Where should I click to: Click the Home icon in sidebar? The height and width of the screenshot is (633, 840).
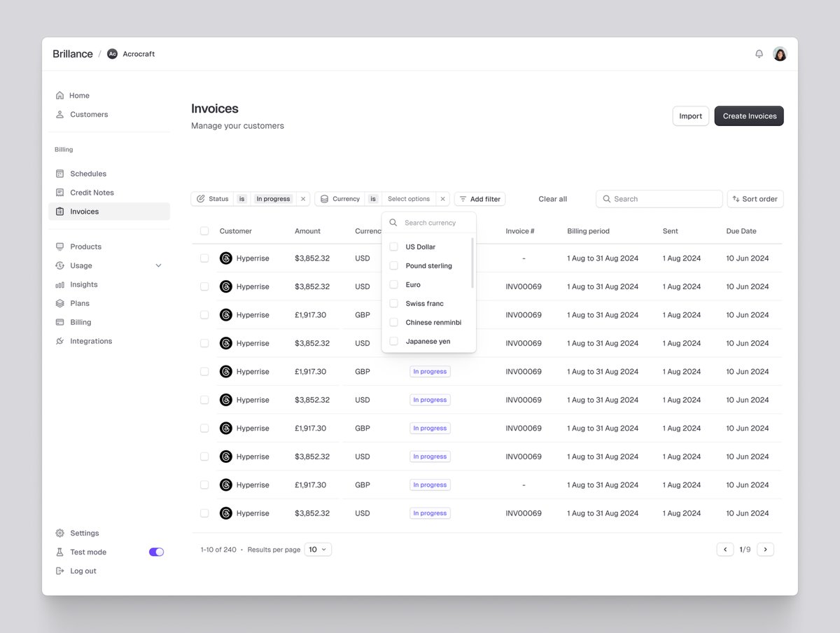click(59, 95)
